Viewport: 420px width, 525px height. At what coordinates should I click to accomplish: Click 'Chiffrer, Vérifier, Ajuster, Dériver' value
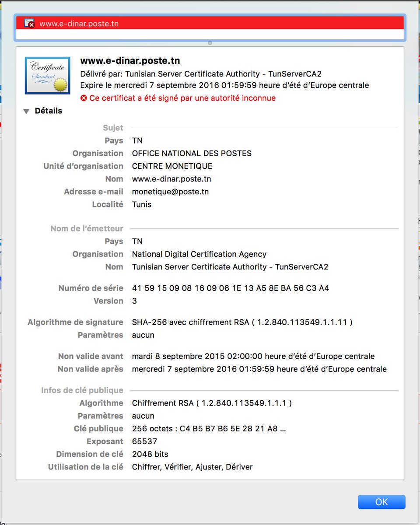pyautogui.click(x=192, y=467)
